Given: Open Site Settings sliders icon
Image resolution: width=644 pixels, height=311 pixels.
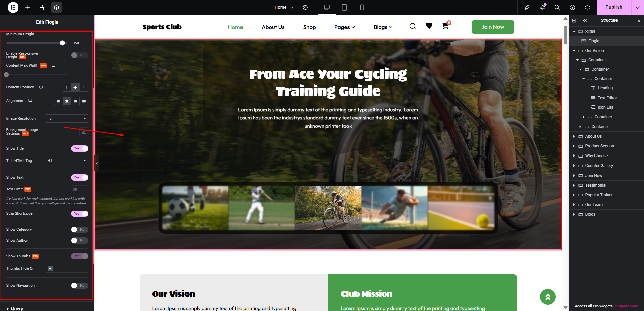Looking at the screenshot, I should (x=42, y=7).
